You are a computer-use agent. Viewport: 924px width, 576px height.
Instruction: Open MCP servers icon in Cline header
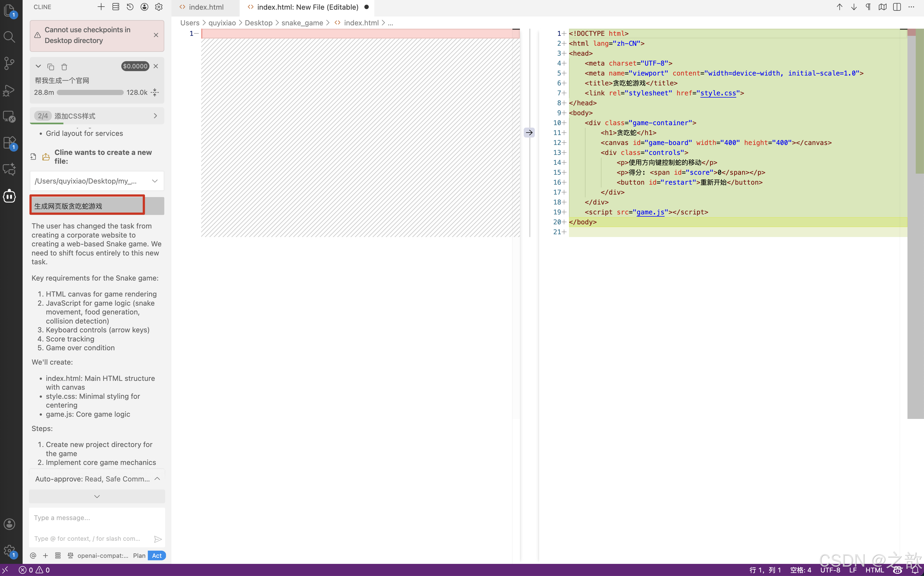[115, 7]
